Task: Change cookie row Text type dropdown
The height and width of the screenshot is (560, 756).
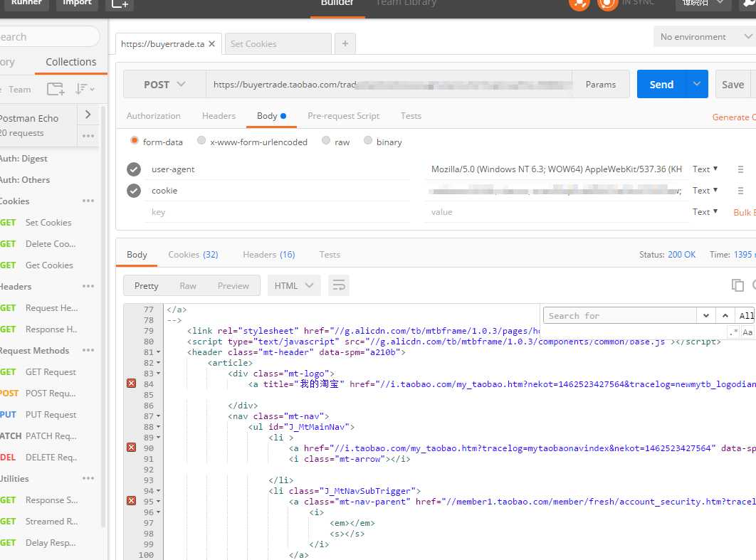Action: [x=705, y=191]
